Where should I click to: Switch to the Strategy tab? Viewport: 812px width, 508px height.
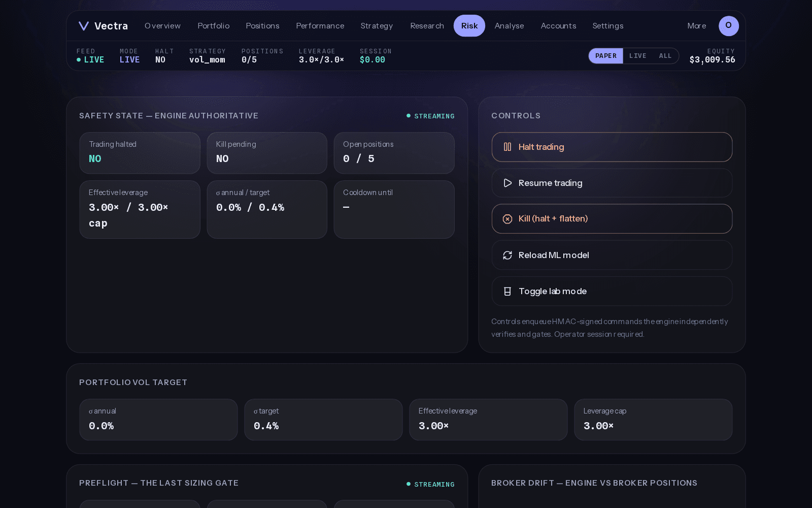pyautogui.click(x=377, y=26)
